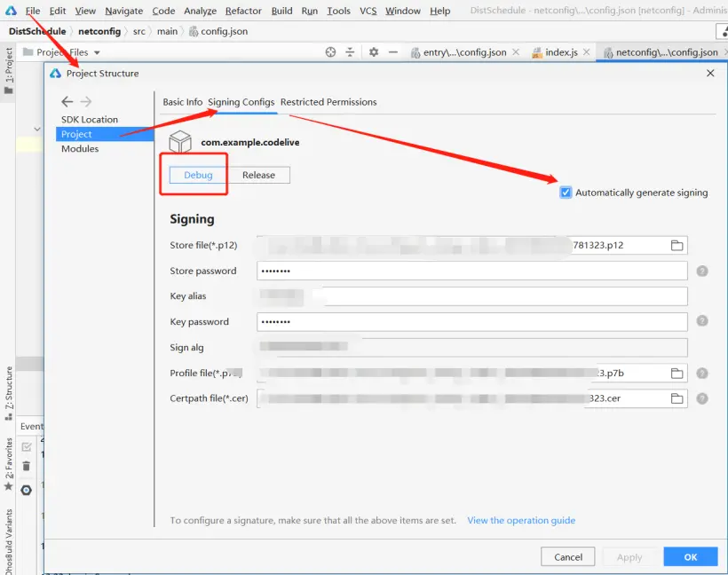Open the Code menu
The height and width of the screenshot is (575, 728).
tap(163, 11)
